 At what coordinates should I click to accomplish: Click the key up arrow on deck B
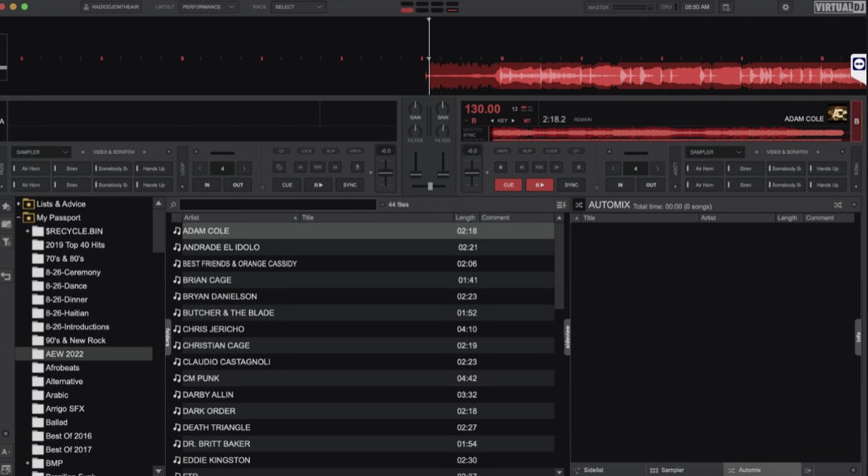[x=513, y=121]
